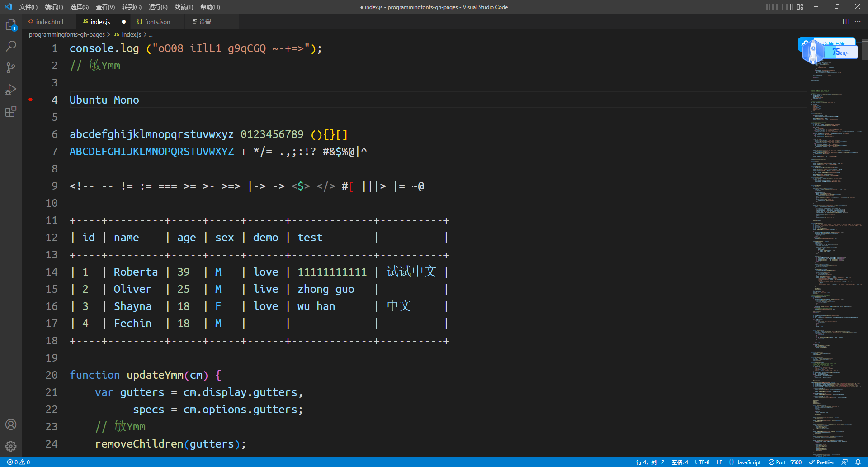This screenshot has height=467, width=868.
Task: Open the 运行(R) menu
Action: tap(158, 7)
